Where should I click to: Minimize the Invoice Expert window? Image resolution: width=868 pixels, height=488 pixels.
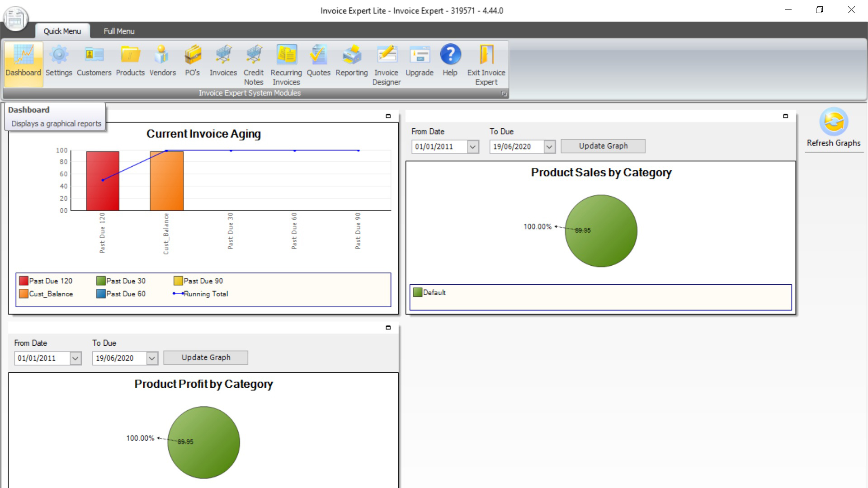coord(788,10)
